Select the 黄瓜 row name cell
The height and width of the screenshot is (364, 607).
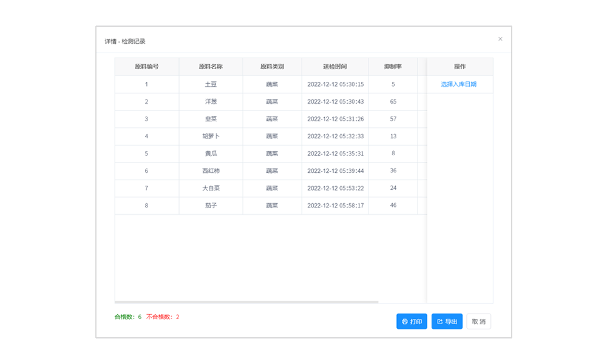click(x=211, y=153)
